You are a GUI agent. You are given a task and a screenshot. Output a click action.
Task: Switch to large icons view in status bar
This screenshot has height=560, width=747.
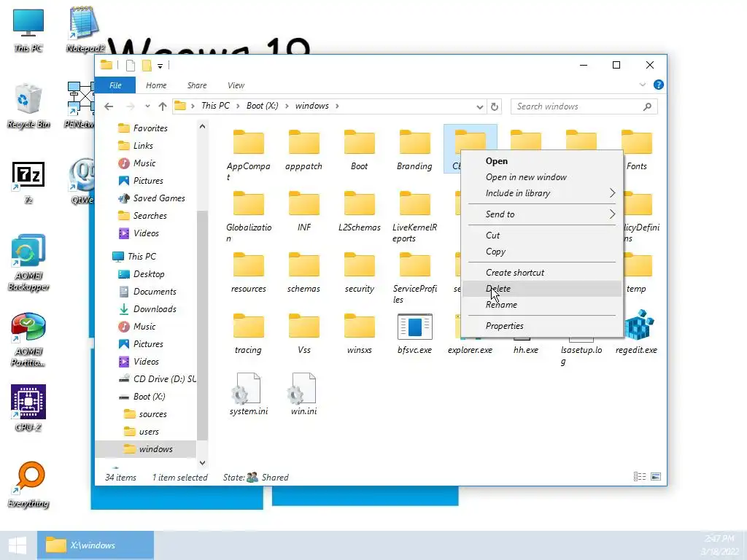(656, 477)
